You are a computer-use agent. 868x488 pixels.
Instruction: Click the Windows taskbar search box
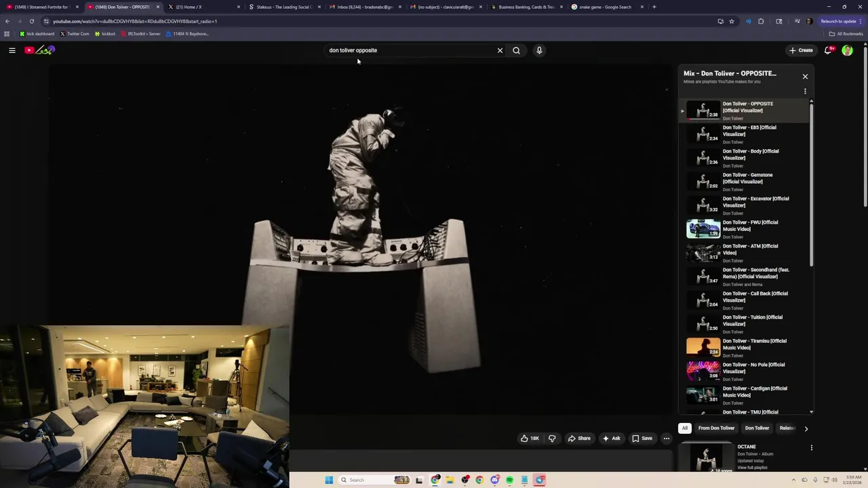tap(374, 480)
